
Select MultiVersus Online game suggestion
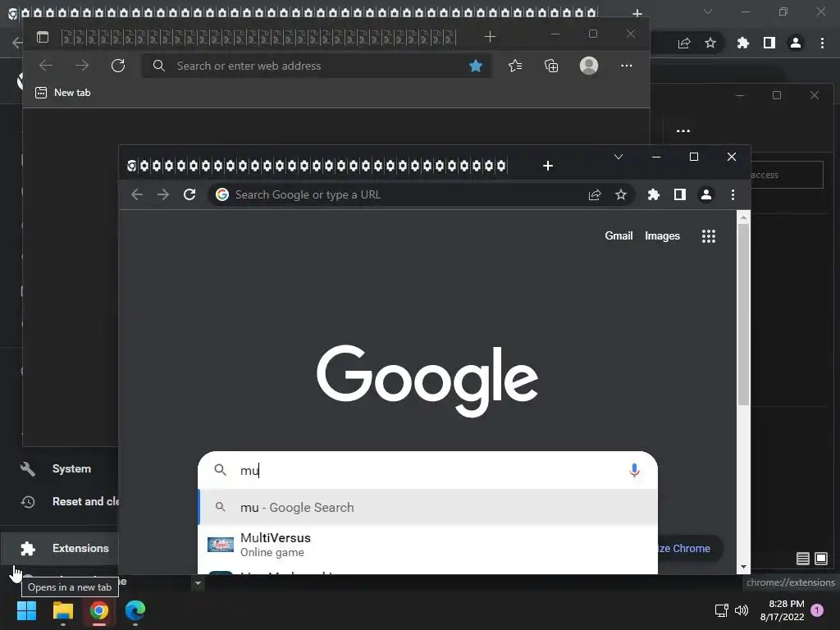pyautogui.click(x=427, y=545)
